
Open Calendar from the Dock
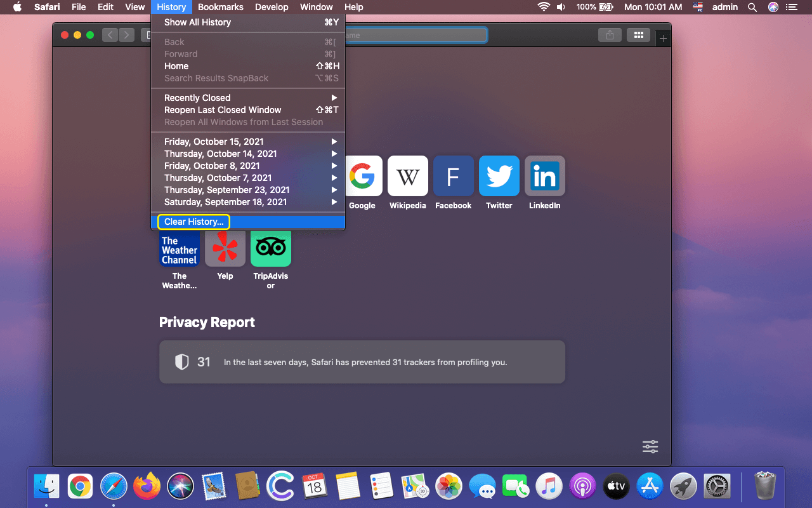[x=315, y=487]
